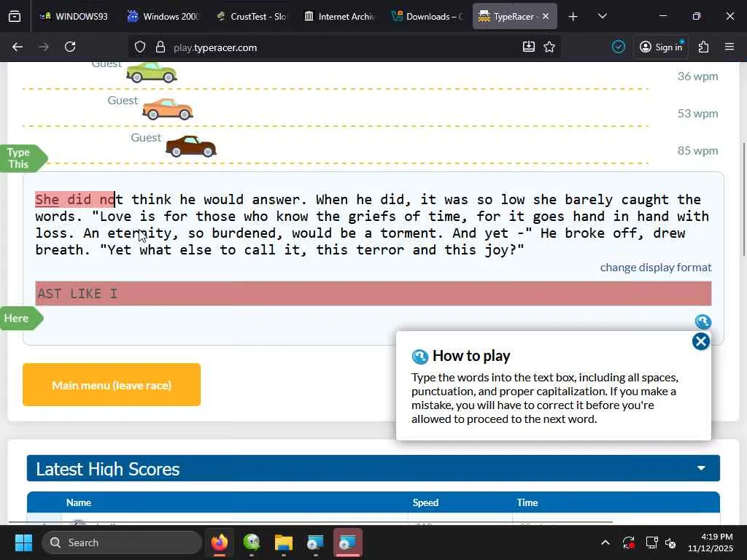Open Firefox from the taskbar
Image resolution: width=747 pixels, height=560 pixels.
coord(220,542)
